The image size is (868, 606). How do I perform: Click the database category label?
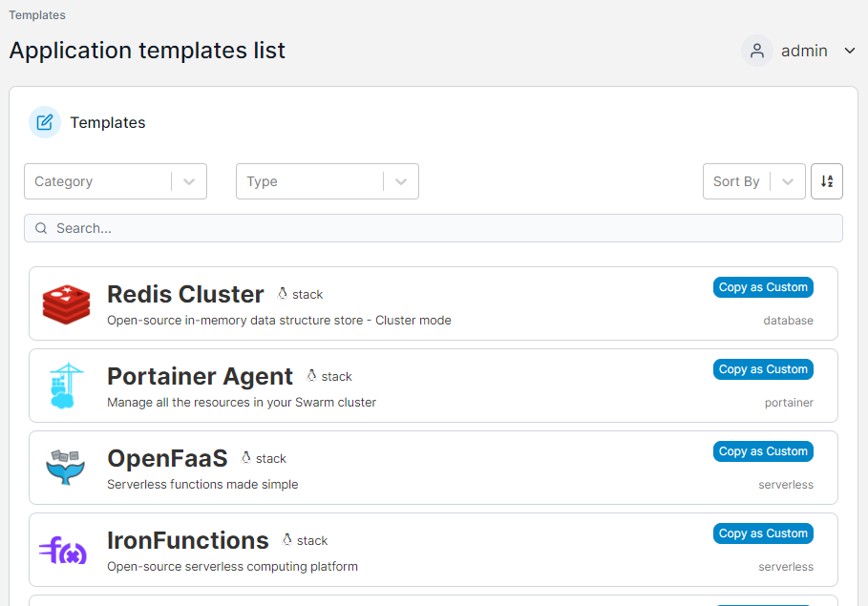[x=789, y=321]
